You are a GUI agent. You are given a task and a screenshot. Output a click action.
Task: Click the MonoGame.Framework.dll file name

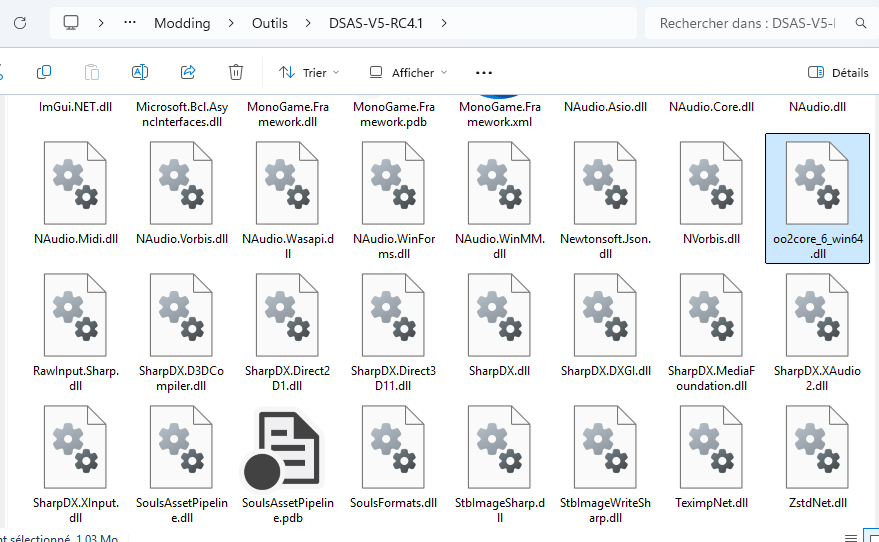287,114
